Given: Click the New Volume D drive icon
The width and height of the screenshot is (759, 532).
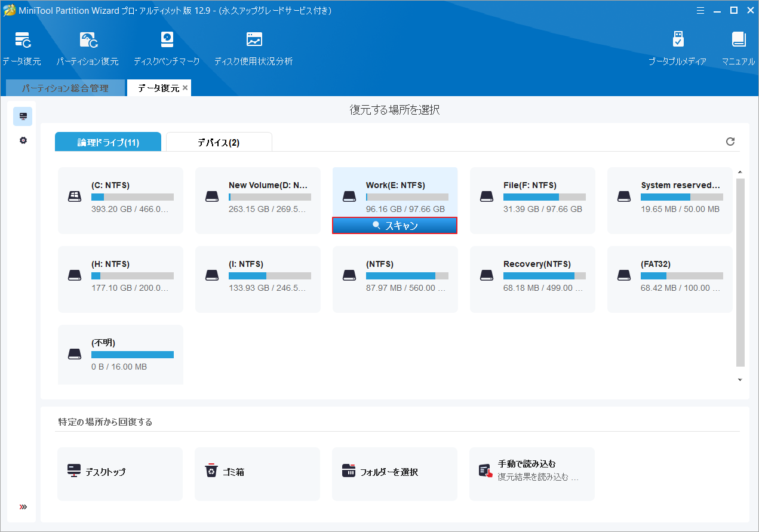Looking at the screenshot, I should pos(211,196).
